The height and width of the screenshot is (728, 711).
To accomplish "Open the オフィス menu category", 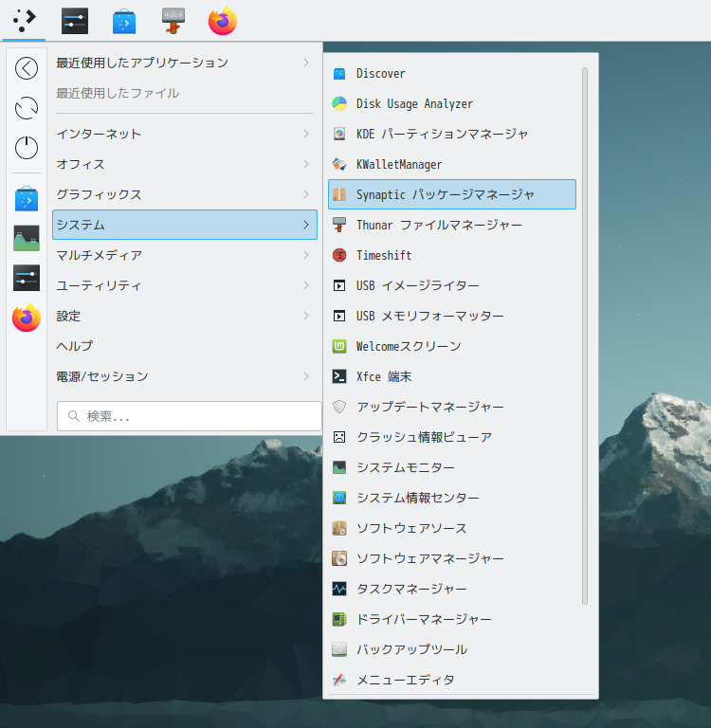I will (x=185, y=164).
